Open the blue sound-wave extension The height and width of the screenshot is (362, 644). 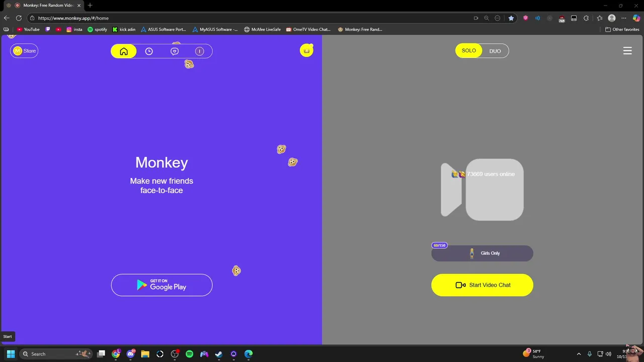tap(537, 18)
